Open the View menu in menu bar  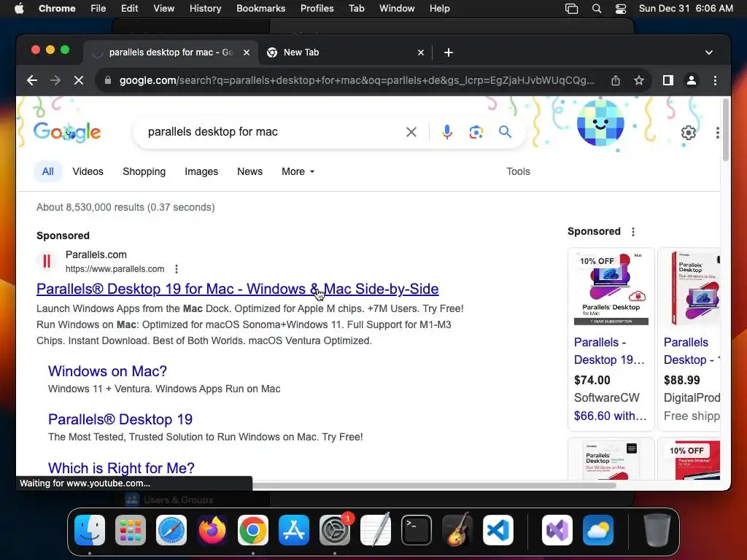click(163, 9)
